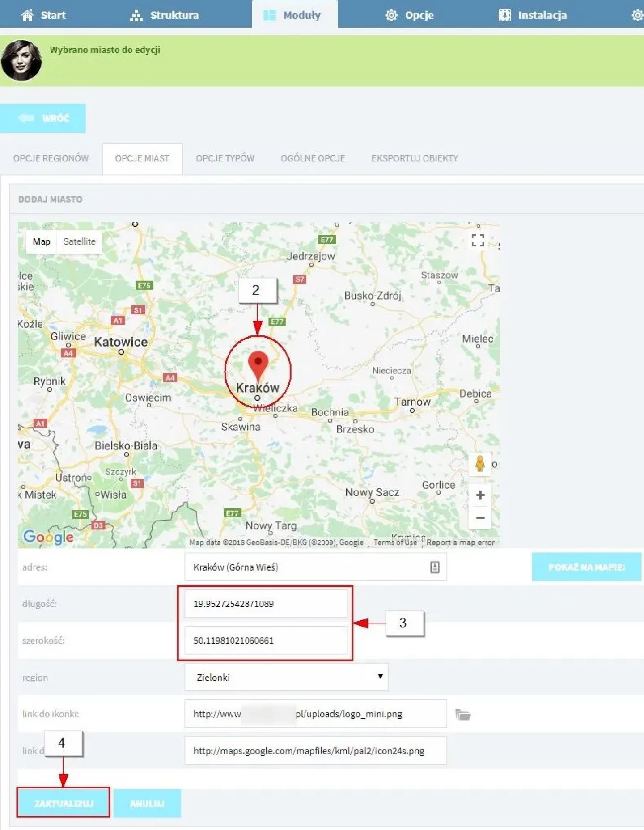Image resolution: width=644 pixels, height=830 pixels.
Task: Open file browser folder icon
Action: coord(463,715)
